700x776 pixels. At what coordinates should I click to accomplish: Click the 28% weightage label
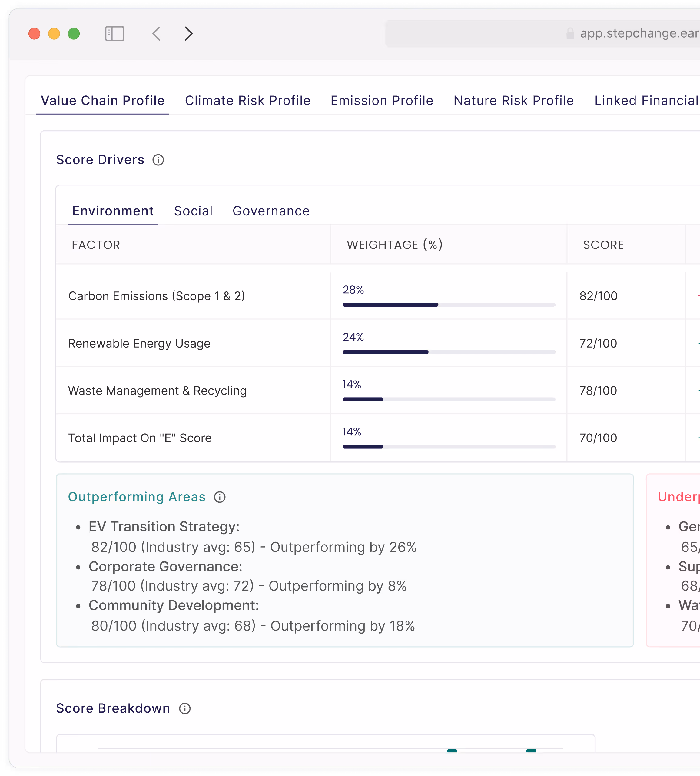(353, 290)
